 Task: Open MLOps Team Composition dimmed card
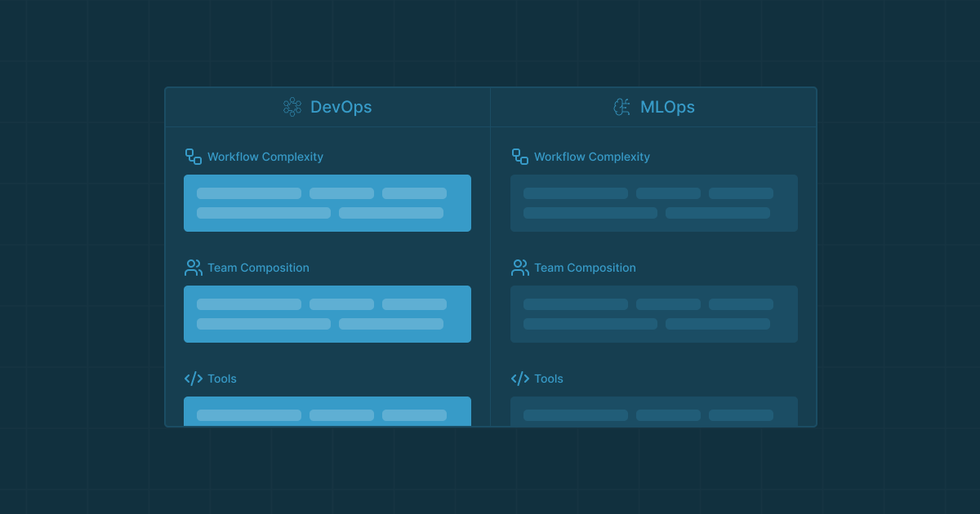tap(654, 314)
